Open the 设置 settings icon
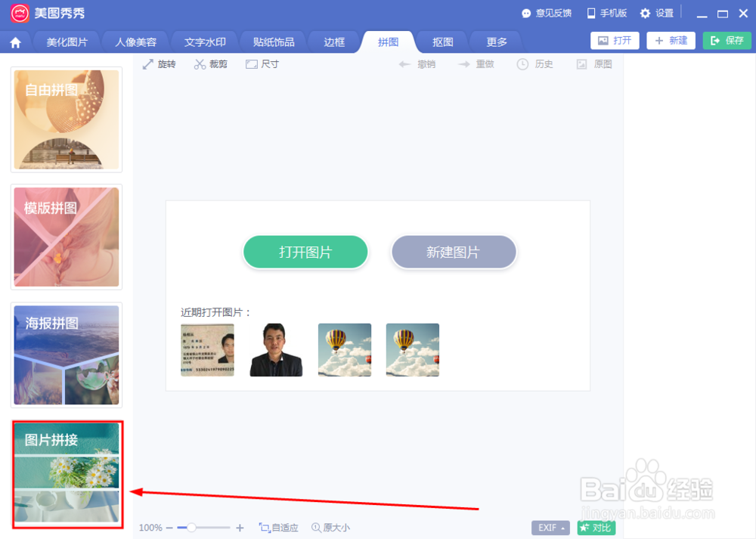The width and height of the screenshot is (756, 539). 657,12
